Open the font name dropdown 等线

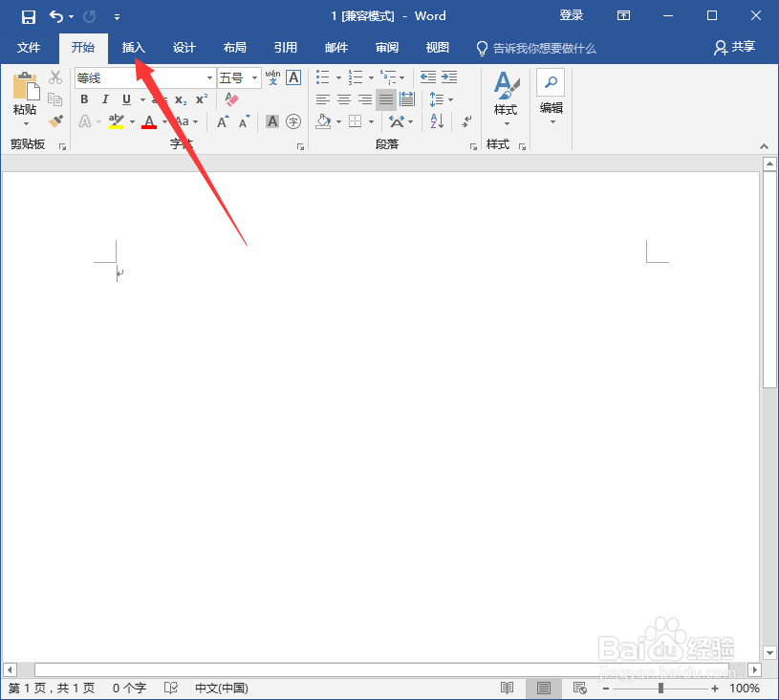pos(209,78)
